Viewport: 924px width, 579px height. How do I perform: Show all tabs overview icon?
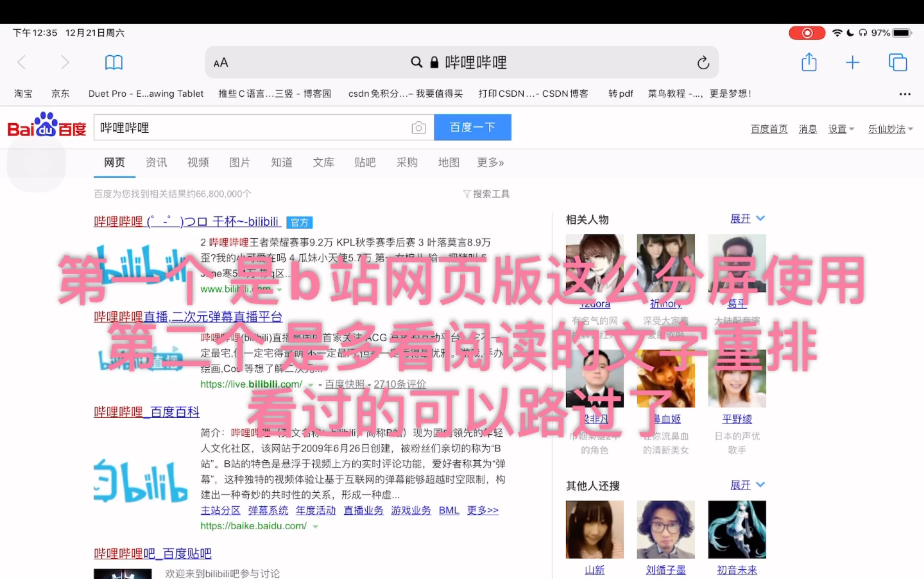coord(898,63)
